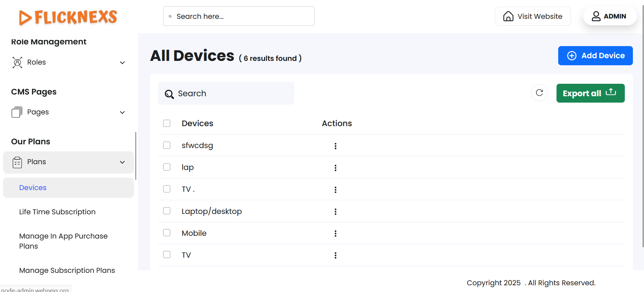Focus the top Search here field

(x=239, y=16)
